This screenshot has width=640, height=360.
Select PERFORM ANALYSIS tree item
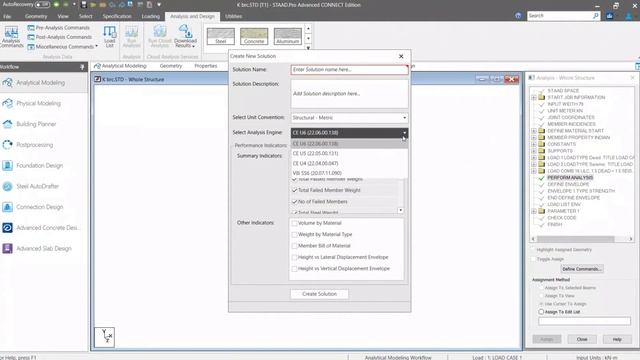[x=570, y=178]
